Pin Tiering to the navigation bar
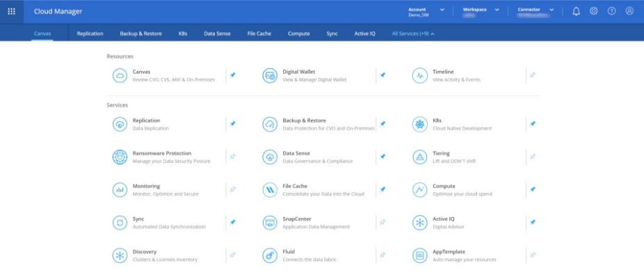This screenshot has height=275, width=644. click(x=533, y=157)
